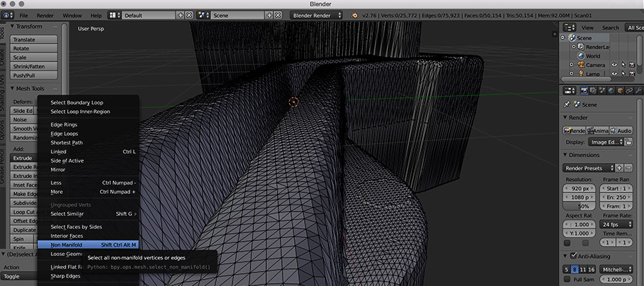This screenshot has width=644, height=286.
Task: Delete the Default screen layout with X icon
Action: pos(189,15)
